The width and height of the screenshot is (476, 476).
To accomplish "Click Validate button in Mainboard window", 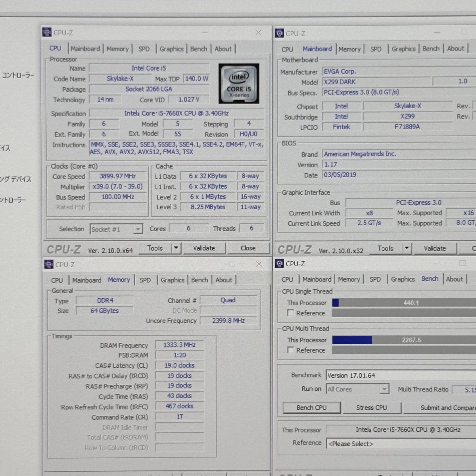I will click(435, 249).
